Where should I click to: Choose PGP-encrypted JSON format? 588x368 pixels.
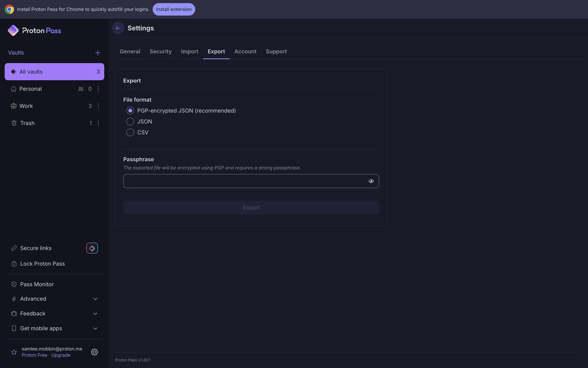(x=130, y=111)
